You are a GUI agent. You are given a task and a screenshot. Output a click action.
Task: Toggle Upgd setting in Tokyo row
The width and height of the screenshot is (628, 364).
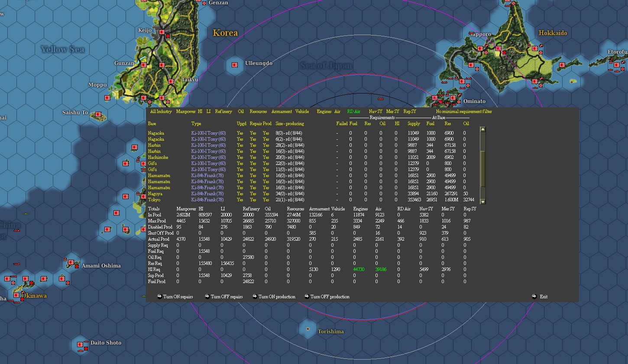[x=240, y=200]
